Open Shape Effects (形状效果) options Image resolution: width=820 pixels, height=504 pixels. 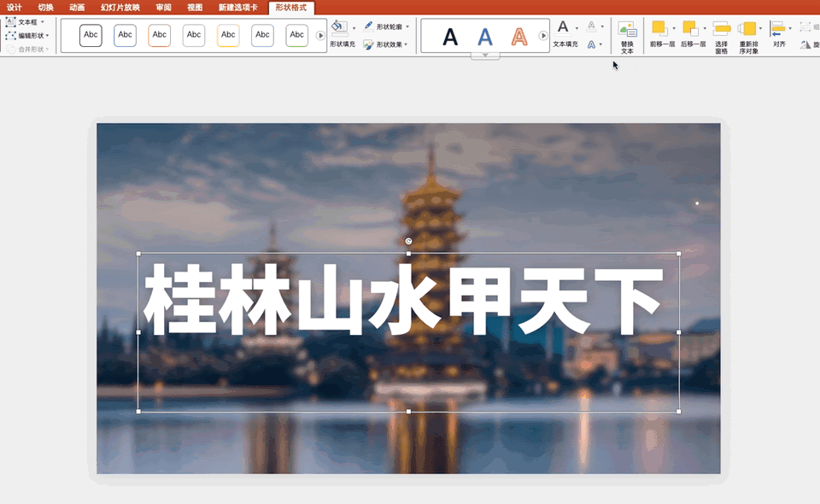[x=368, y=44]
